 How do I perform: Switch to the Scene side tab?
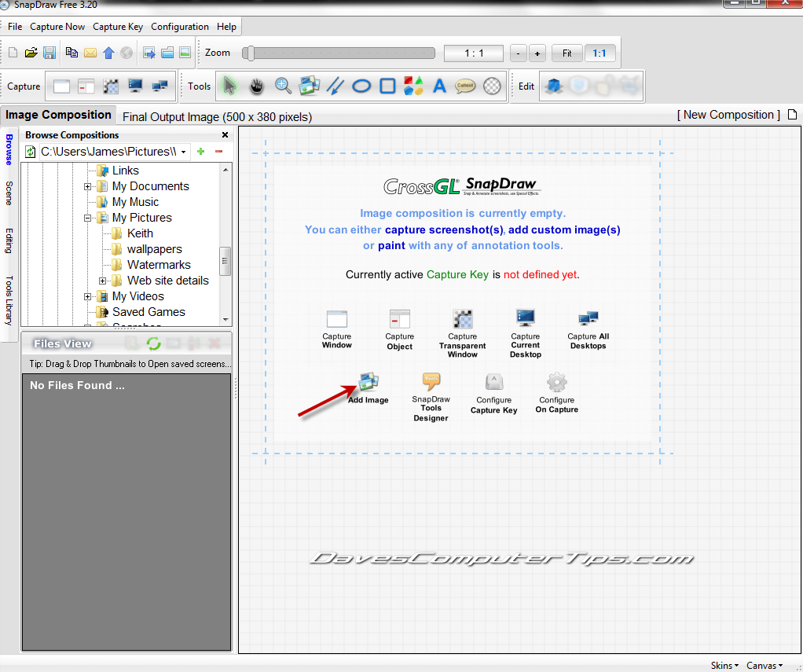point(9,193)
